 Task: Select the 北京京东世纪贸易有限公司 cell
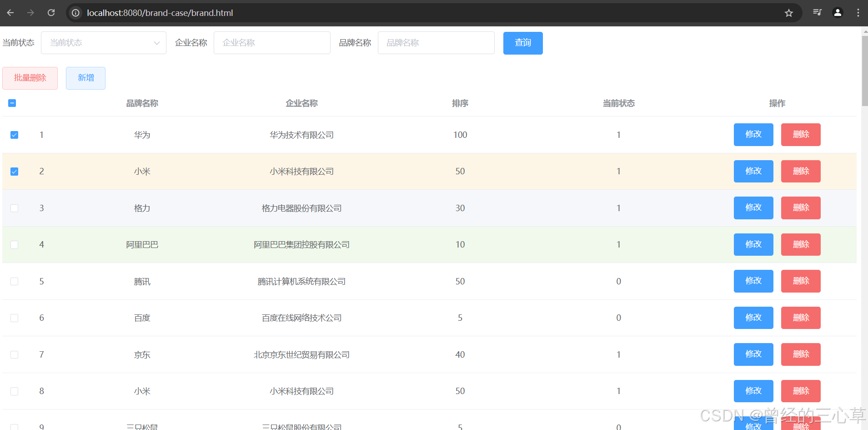point(301,354)
